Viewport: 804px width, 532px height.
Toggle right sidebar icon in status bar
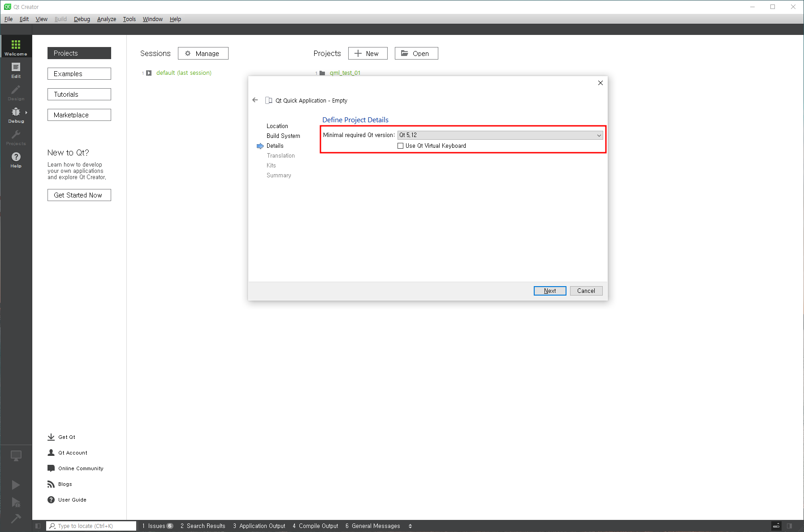pyautogui.click(x=790, y=526)
